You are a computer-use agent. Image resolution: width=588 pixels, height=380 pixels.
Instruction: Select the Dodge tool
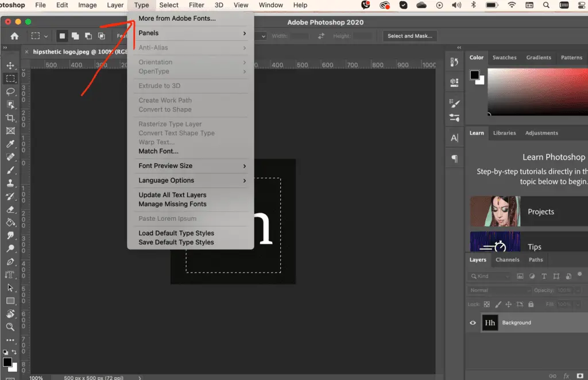click(10, 248)
